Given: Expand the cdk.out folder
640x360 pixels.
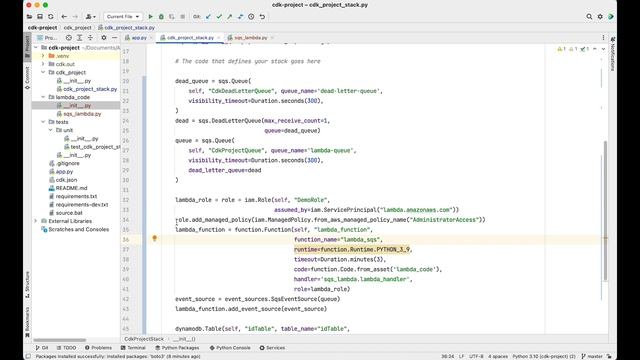Looking at the screenshot, I should pos(43,64).
